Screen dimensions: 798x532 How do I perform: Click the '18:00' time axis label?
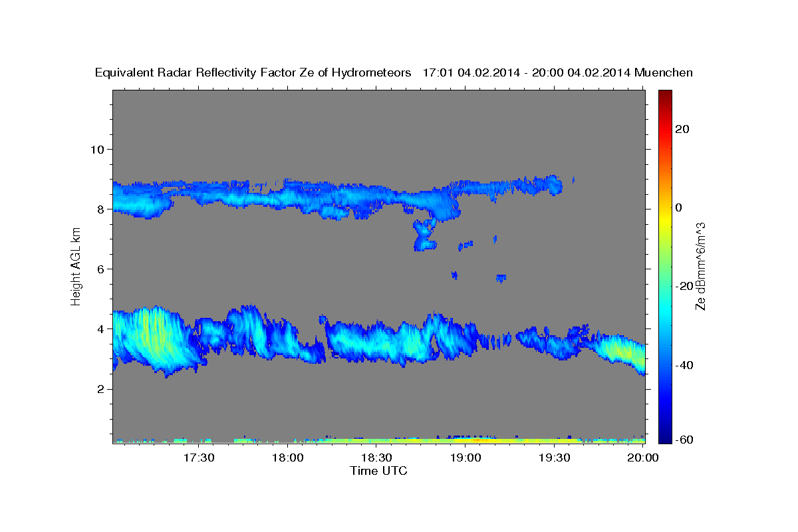coord(288,458)
